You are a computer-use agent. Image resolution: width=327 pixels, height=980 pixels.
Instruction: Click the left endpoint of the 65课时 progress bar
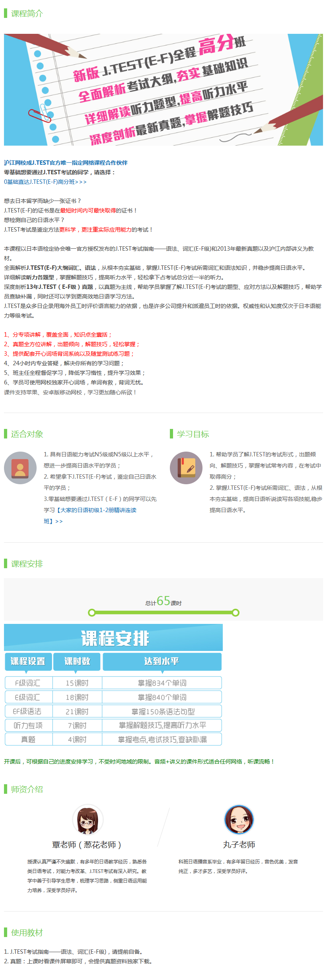tap(92, 612)
